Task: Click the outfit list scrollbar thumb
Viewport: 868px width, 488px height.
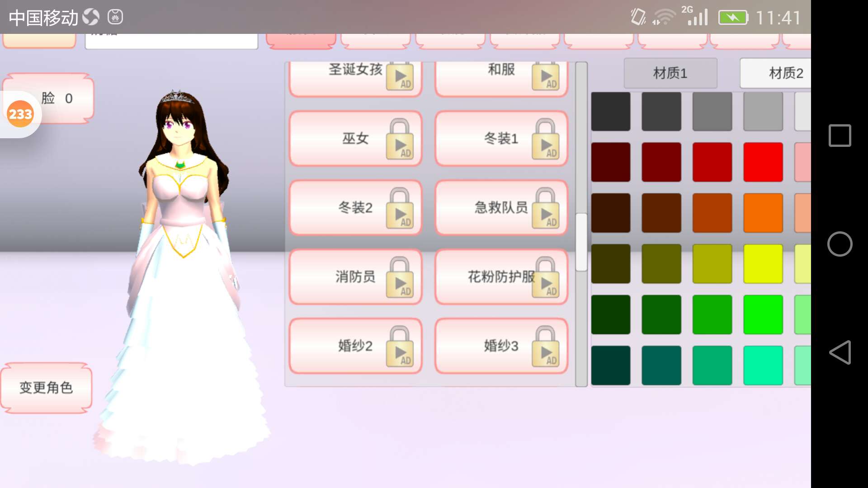Action: click(x=581, y=242)
